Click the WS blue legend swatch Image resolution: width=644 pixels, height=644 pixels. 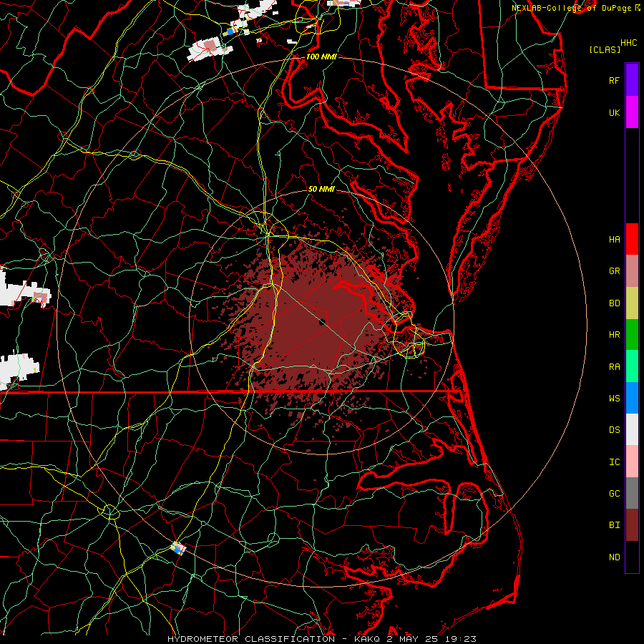[x=632, y=398]
